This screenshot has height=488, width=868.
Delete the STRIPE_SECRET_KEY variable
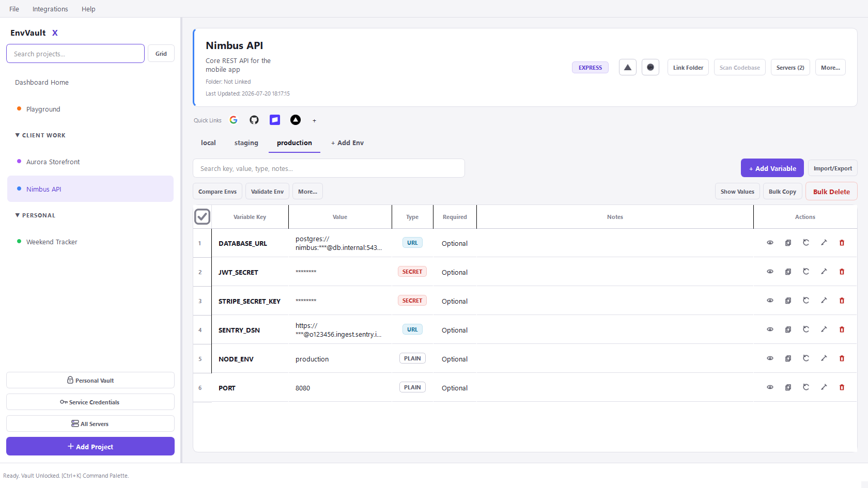842,301
